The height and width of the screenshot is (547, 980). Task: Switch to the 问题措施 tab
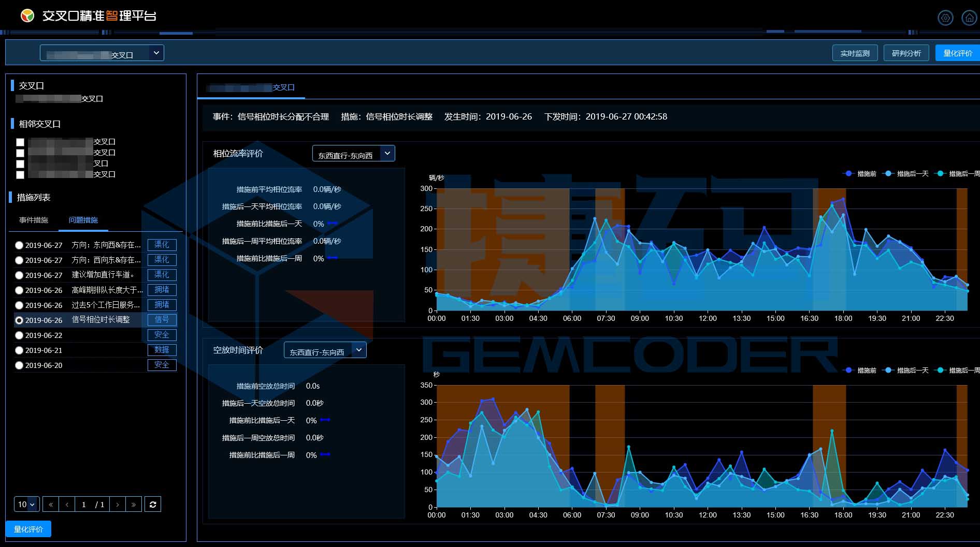[83, 220]
